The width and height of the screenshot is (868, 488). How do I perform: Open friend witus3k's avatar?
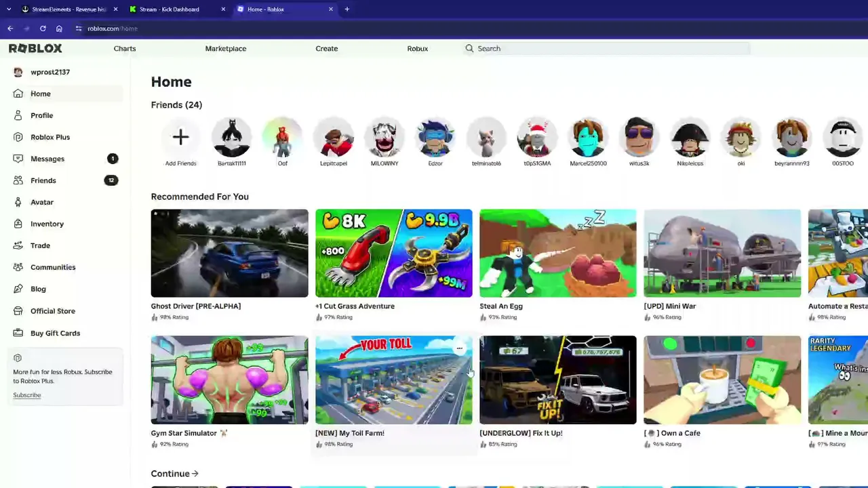tap(639, 138)
